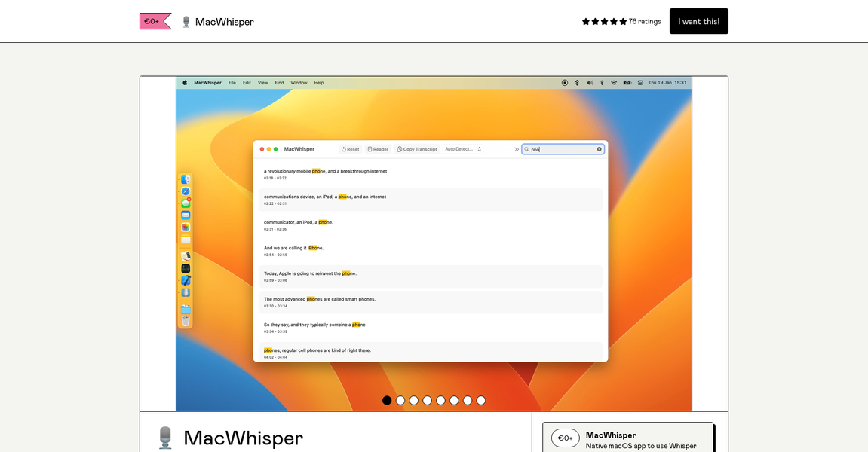Click the I want this! button
The height and width of the screenshot is (452, 868).
pyautogui.click(x=698, y=21)
